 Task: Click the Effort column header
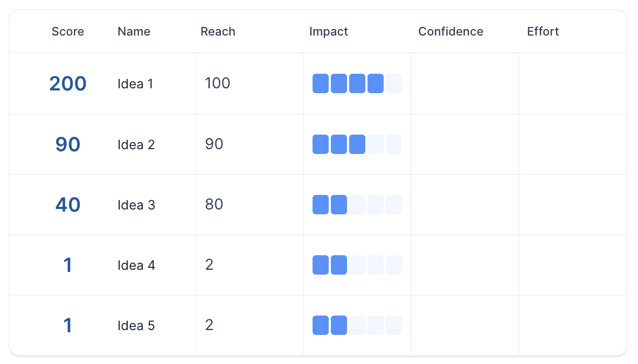tap(543, 31)
